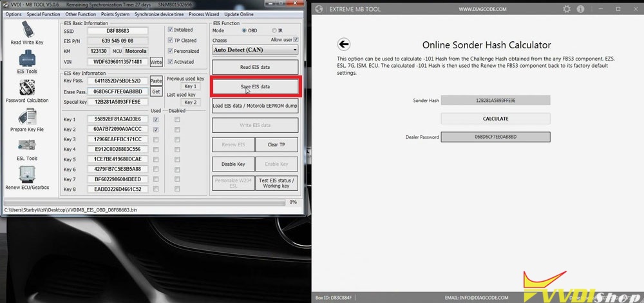The height and width of the screenshot is (303, 644).
Task: Open the Process Wizard menu
Action: click(x=204, y=14)
